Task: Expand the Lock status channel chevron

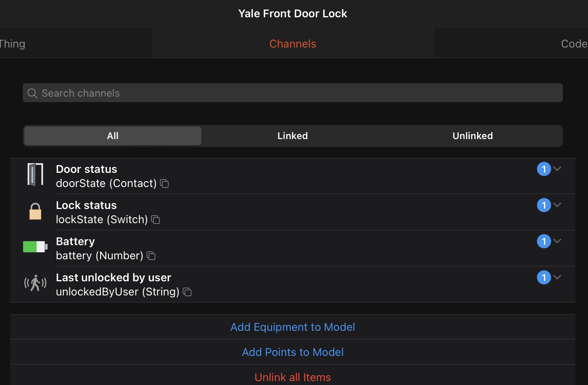Action: coord(557,205)
